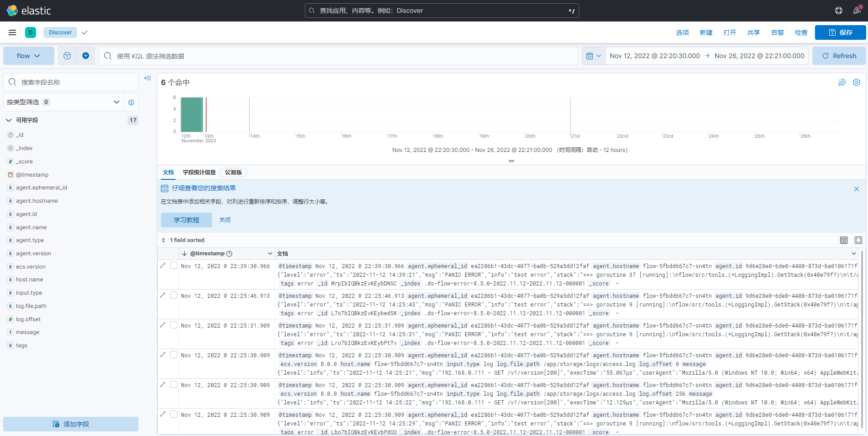
Task: Click the sort fields arrows icon
Action: 164,240
